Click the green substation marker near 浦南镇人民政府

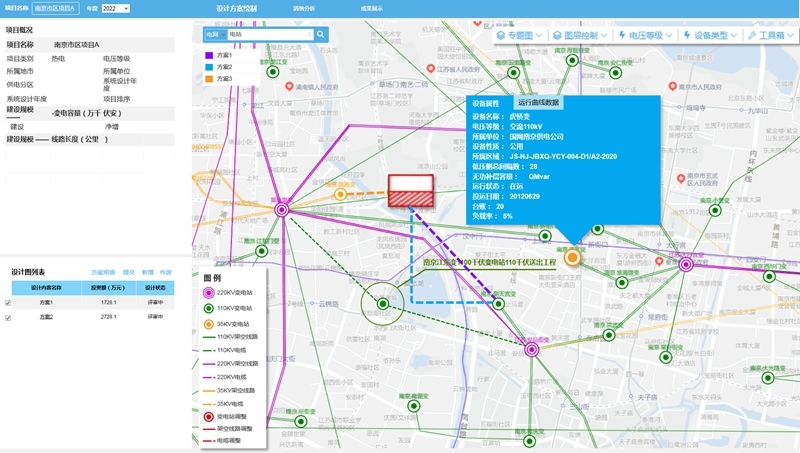click(273, 72)
